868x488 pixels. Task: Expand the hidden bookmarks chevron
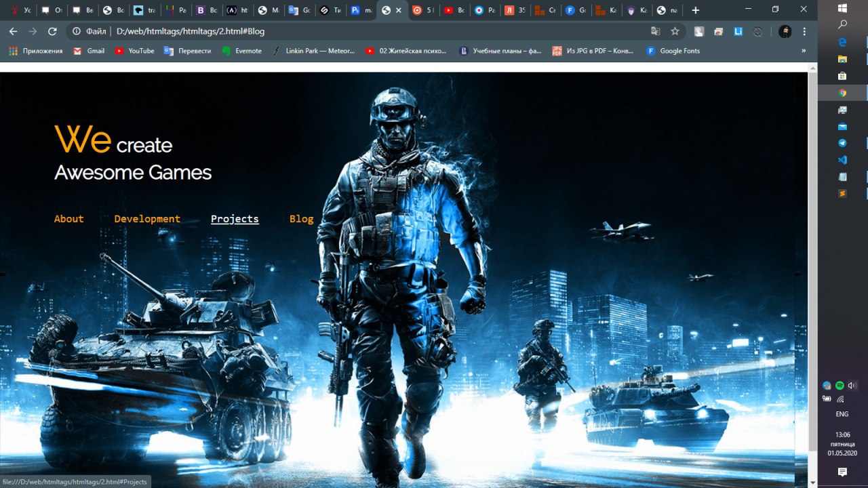pos(804,51)
